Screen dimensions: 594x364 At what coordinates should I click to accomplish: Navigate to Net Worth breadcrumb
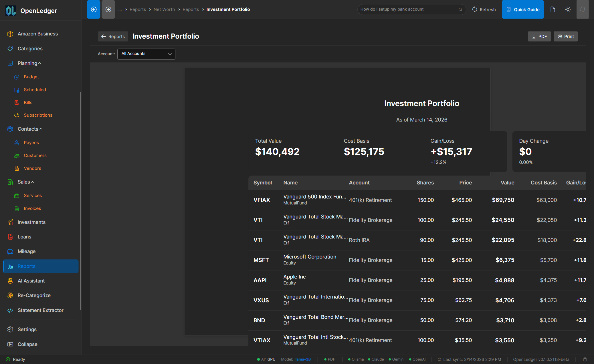164,9
